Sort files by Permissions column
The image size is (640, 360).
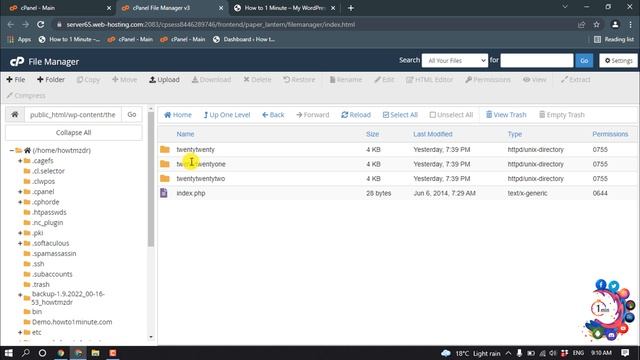point(610,134)
